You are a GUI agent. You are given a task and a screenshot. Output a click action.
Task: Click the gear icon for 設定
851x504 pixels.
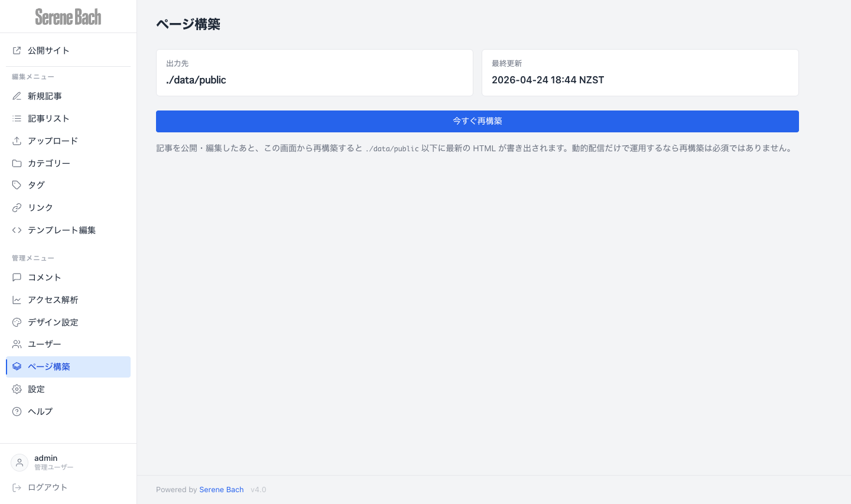(x=17, y=389)
